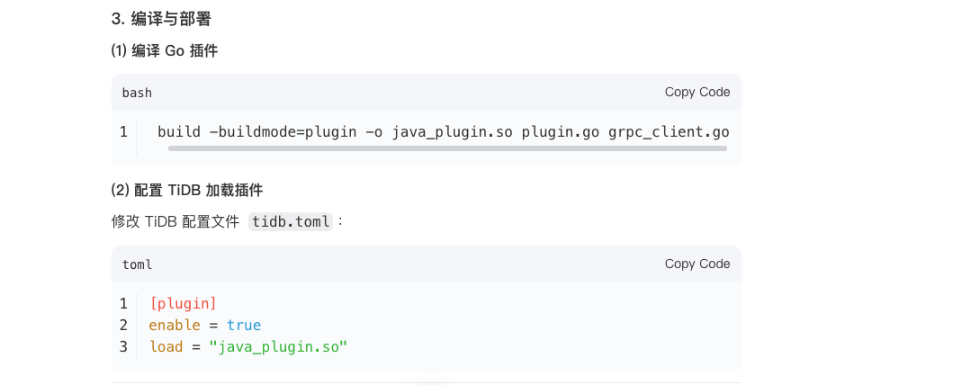
Task: Click line number 1 in bash block
Action: [x=123, y=131]
